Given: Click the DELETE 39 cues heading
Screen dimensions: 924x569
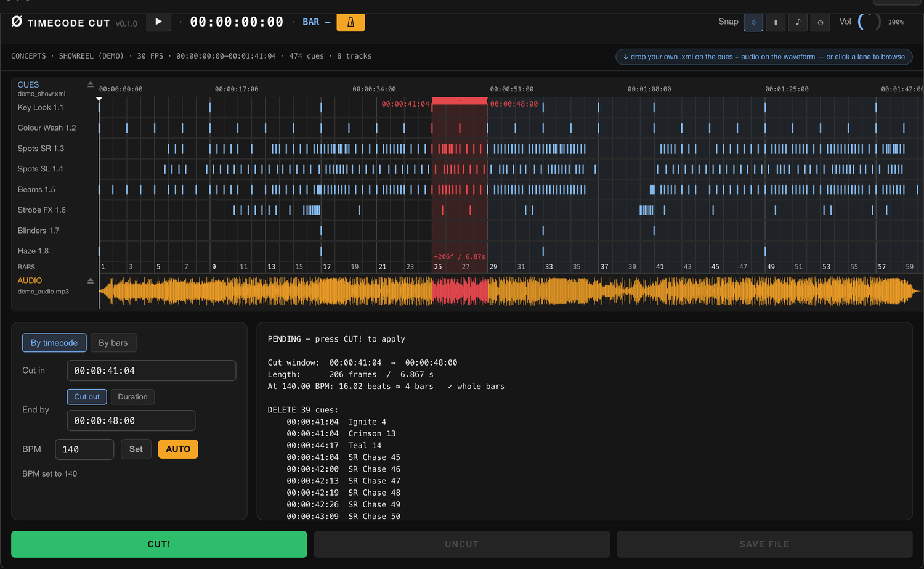Looking at the screenshot, I should pyautogui.click(x=303, y=410).
